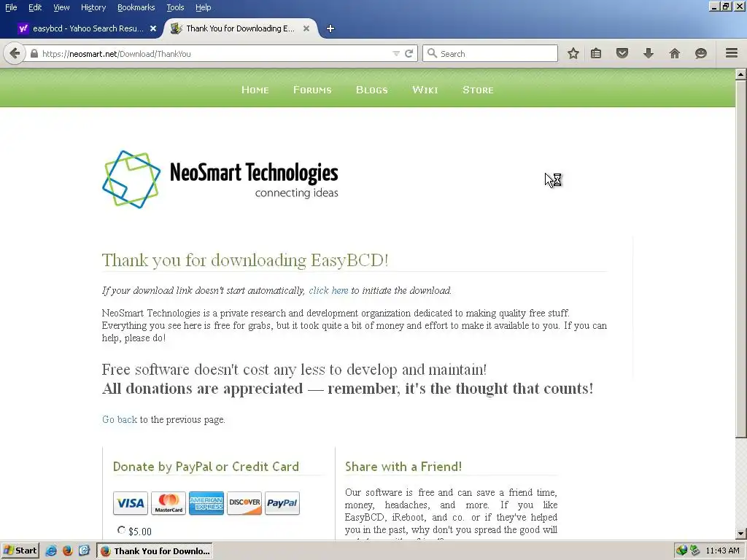Click the NeoSmart Technologies logo
Viewport: 747px width, 560px height.
click(220, 179)
